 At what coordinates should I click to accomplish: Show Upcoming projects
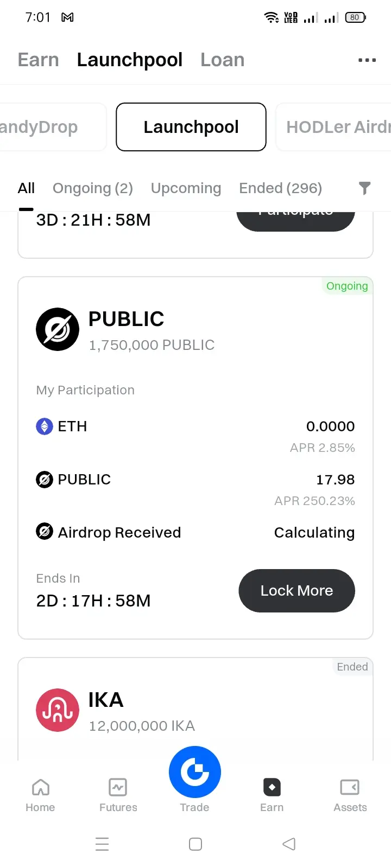tap(186, 188)
